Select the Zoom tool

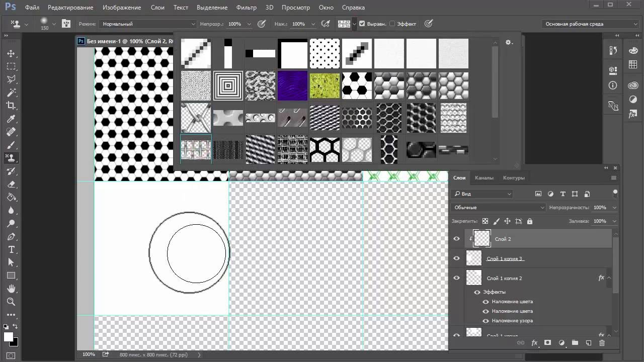click(11, 302)
